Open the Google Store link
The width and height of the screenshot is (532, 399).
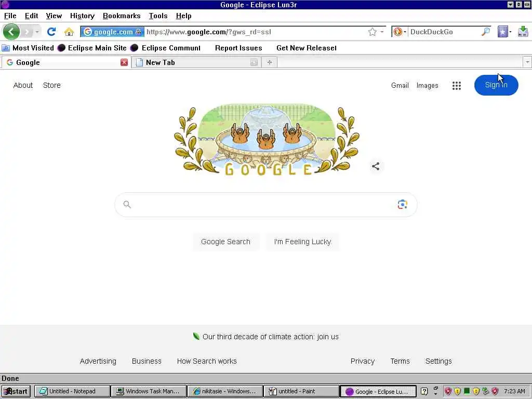pyautogui.click(x=52, y=86)
